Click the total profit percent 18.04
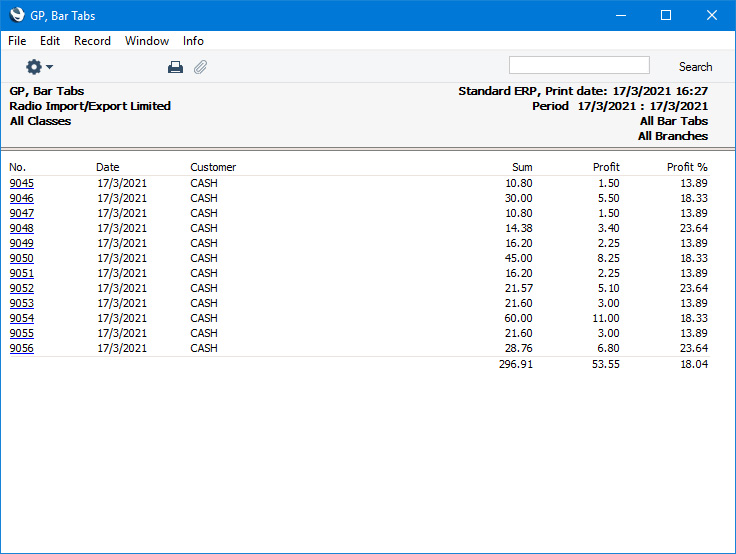This screenshot has height=554, width=736. tap(694, 364)
